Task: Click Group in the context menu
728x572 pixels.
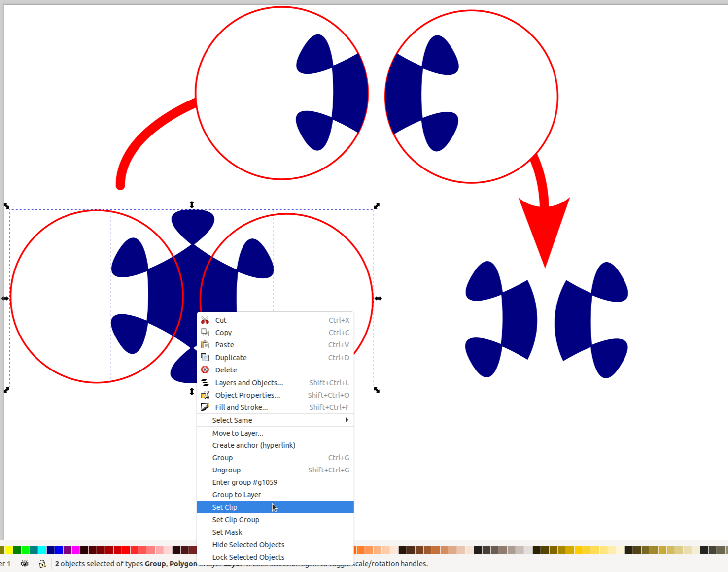Action: [275, 458]
